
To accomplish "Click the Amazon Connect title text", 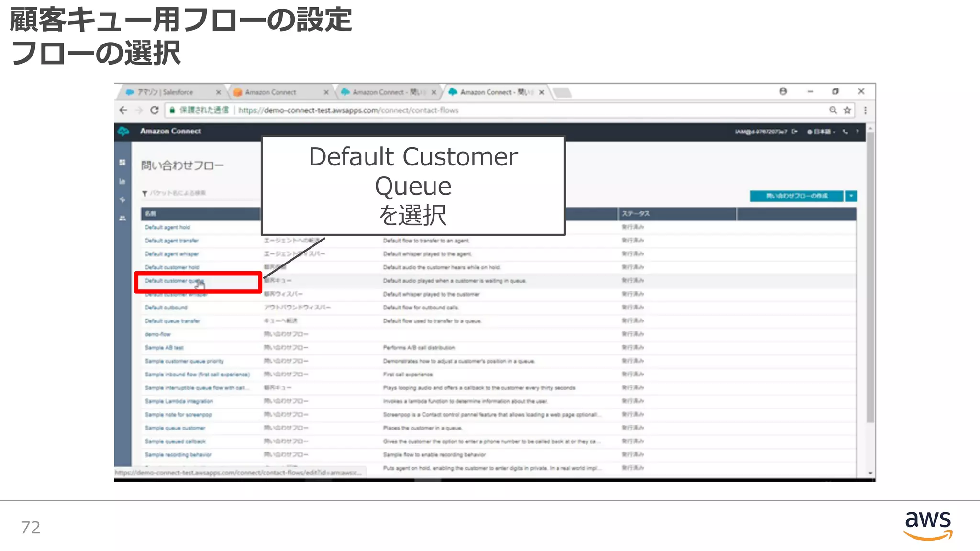I will (x=170, y=131).
